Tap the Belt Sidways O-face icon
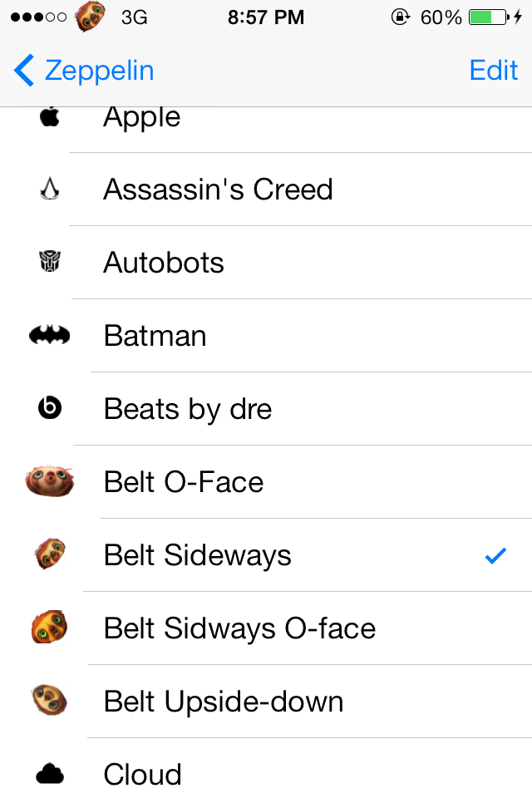The width and height of the screenshot is (532, 798). coord(49,628)
